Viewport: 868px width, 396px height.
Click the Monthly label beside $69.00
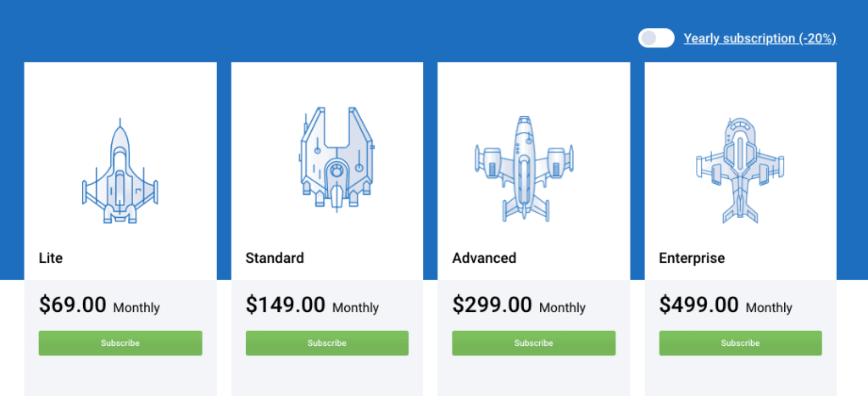coord(136,308)
